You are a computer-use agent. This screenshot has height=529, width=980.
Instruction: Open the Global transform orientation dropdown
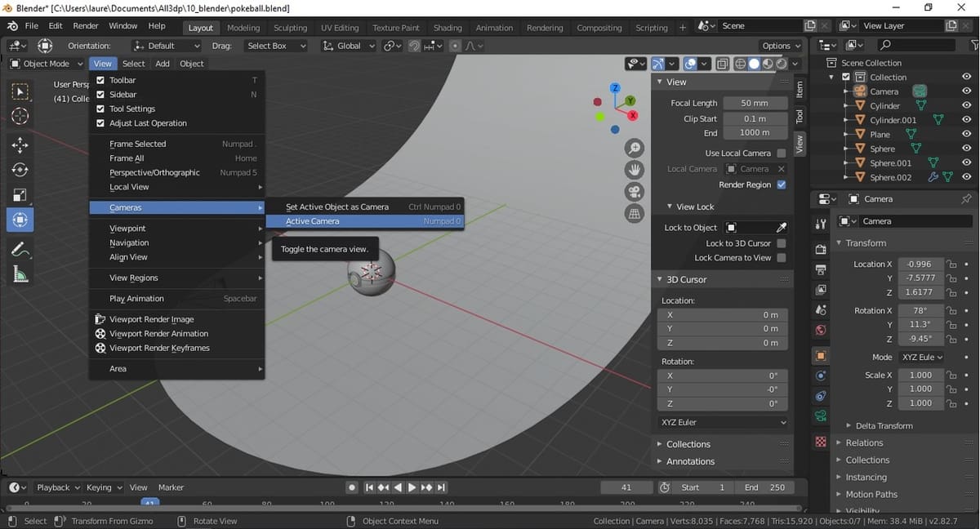tap(349, 46)
